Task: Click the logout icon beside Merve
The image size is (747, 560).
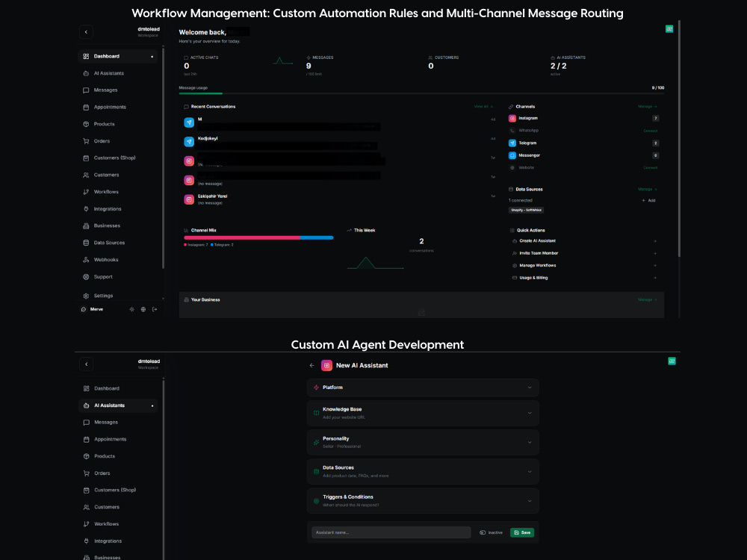Action: (x=155, y=310)
